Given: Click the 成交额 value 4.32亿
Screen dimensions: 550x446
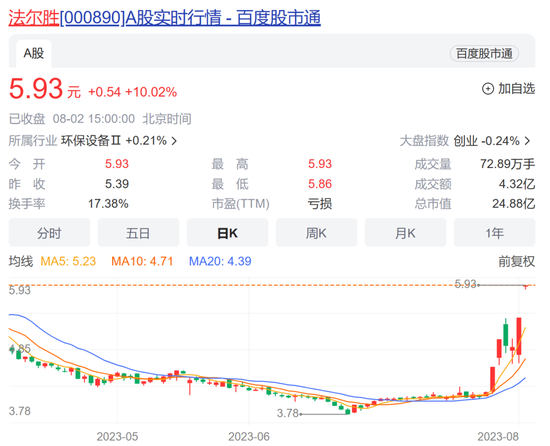Looking at the screenshot, I should (x=517, y=184).
